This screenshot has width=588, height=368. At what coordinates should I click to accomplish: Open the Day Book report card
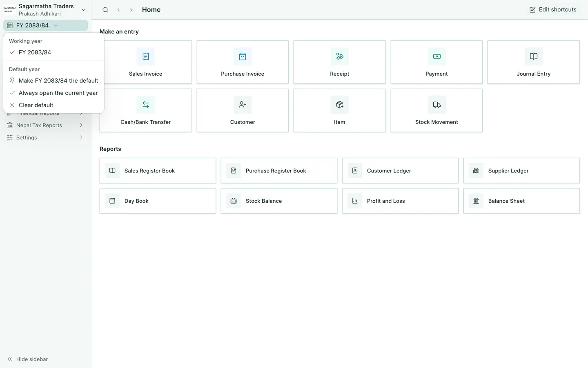point(158,201)
